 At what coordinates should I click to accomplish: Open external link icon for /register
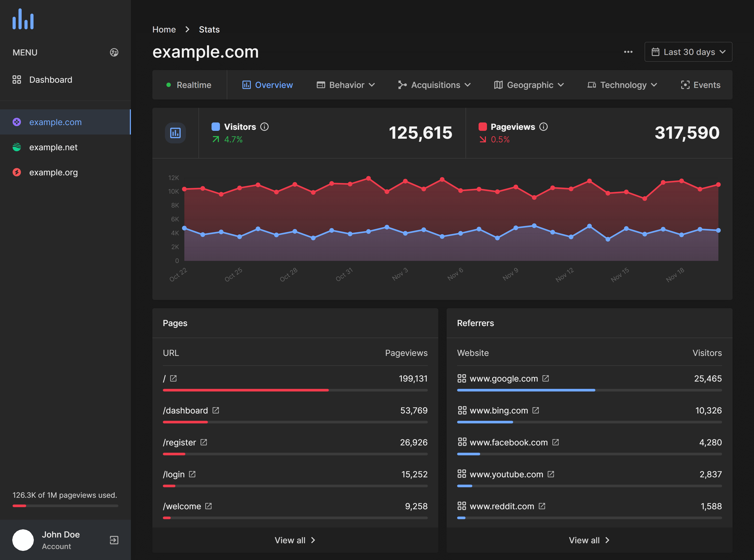(x=203, y=442)
